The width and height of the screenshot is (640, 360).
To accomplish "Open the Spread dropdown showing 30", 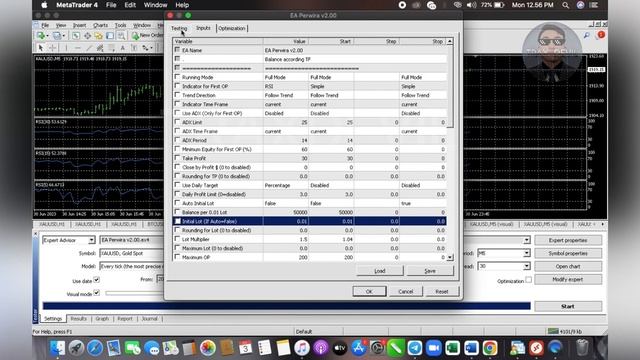I will (527, 266).
